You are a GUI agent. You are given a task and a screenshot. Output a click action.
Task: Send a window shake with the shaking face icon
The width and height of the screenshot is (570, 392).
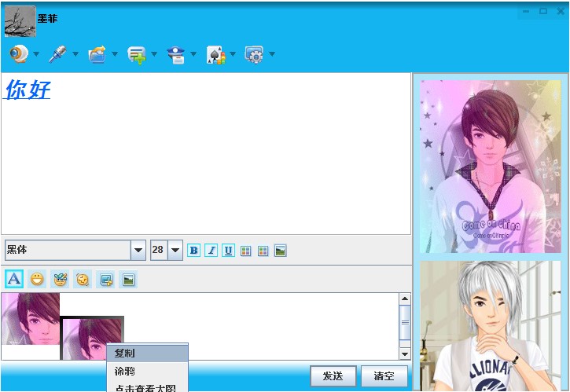pos(83,279)
